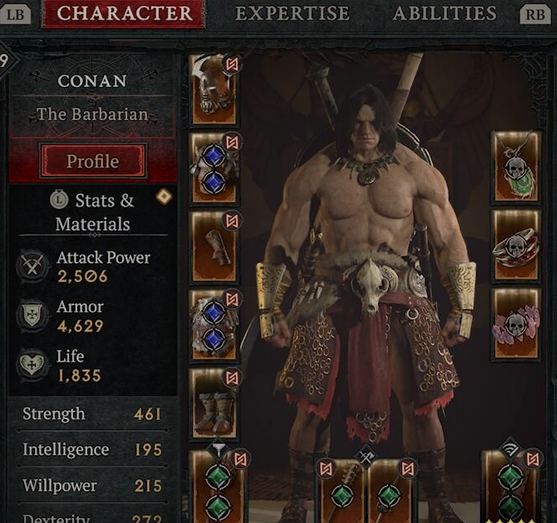557x523 pixels.
Task: Select the Armor shield icon
Action: pyautogui.click(x=32, y=316)
